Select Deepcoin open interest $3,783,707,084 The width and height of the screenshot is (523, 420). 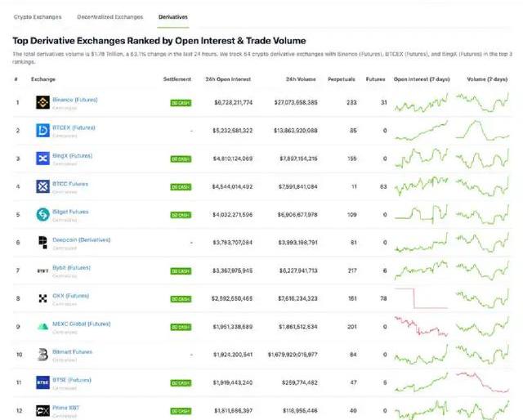click(x=232, y=243)
